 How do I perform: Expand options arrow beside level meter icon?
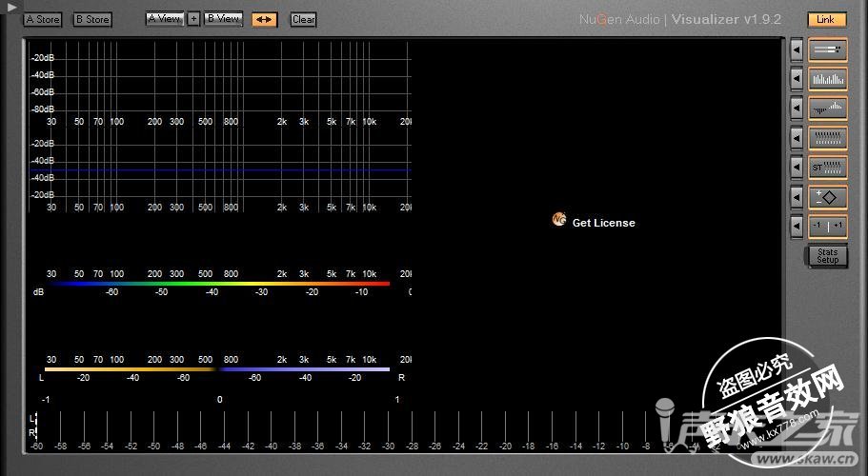[x=797, y=50]
